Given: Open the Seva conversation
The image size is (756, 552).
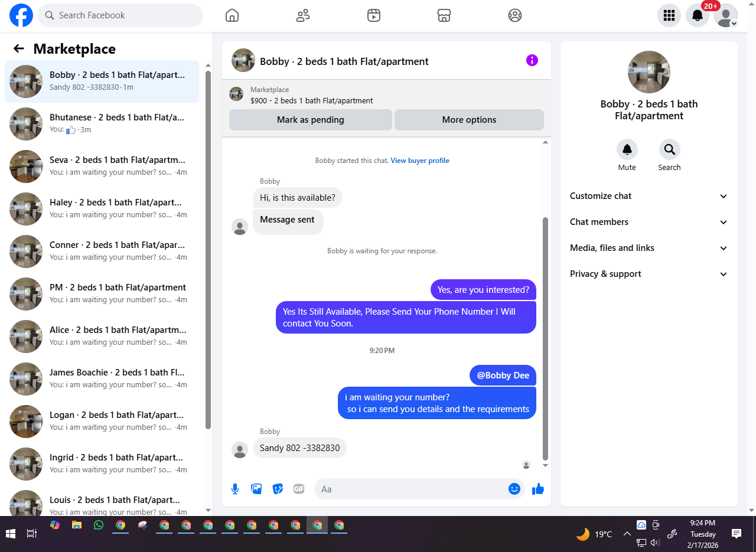Looking at the screenshot, I should pyautogui.click(x=102, y=166).
